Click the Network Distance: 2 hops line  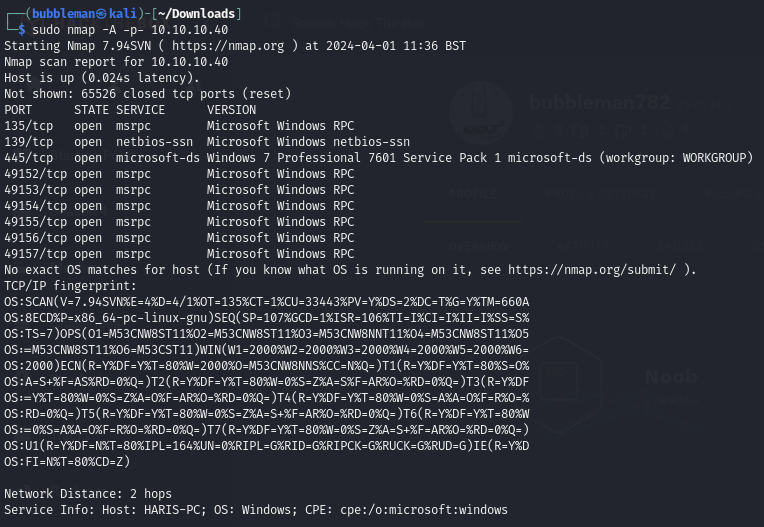pyautogui.click(x=88, y=494)
